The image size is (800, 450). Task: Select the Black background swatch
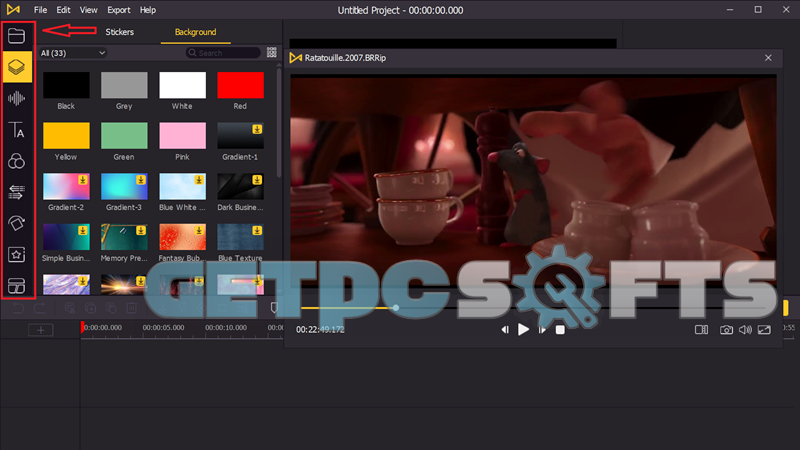pyautogui.click(x=66, y=85)
